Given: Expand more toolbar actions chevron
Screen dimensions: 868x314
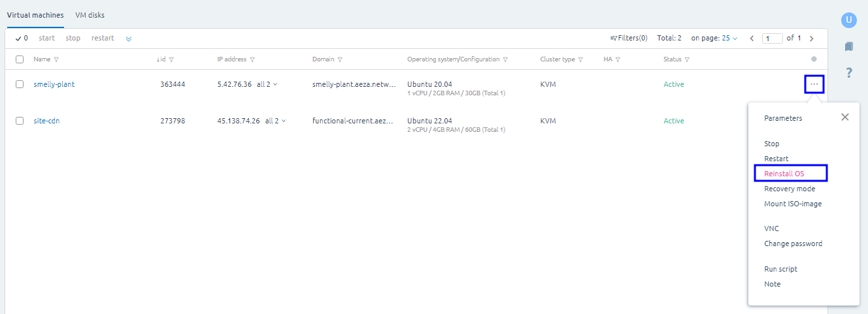Looking at the screenshot, I should pos(129,39).
